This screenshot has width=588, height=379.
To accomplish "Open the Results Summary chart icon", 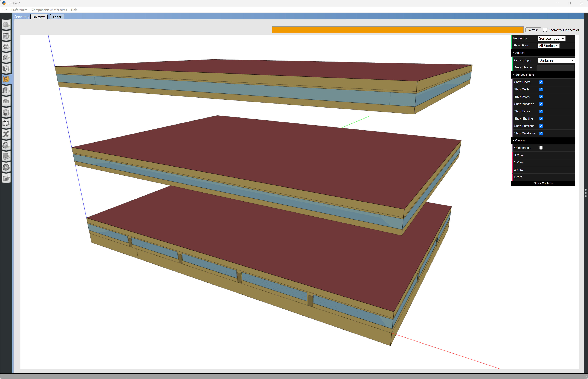I will [6, 178].
